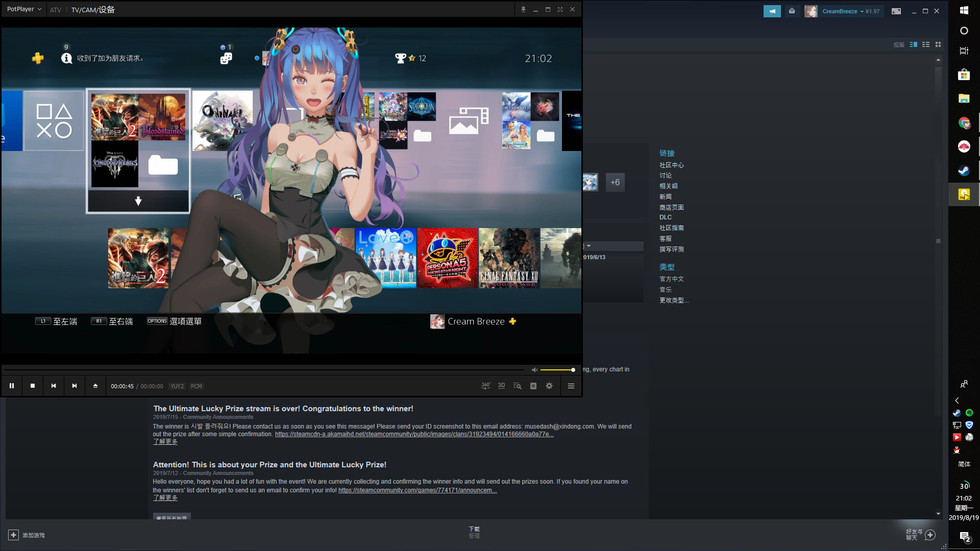The width and height of the screenshot is (980, 551).
Task: Open Steam inbox envelope icon
Action: [792, 11]
